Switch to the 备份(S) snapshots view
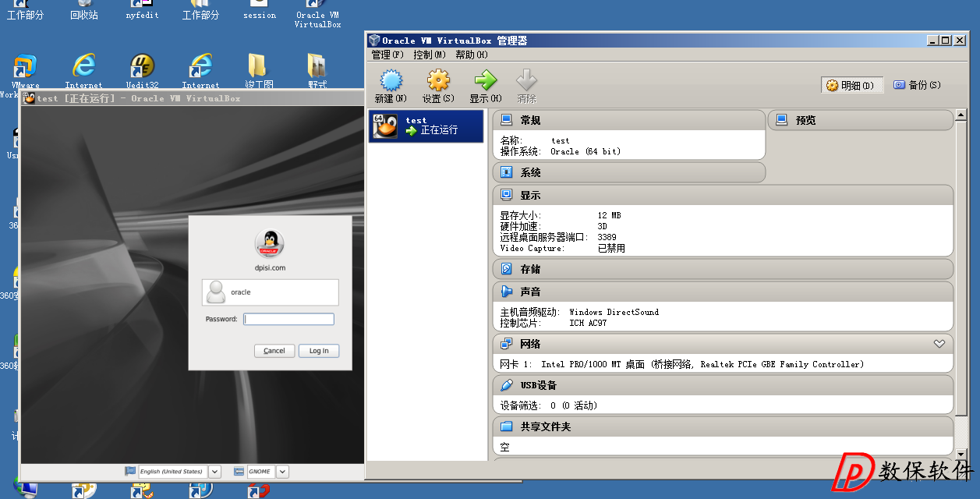 point(918,85)
